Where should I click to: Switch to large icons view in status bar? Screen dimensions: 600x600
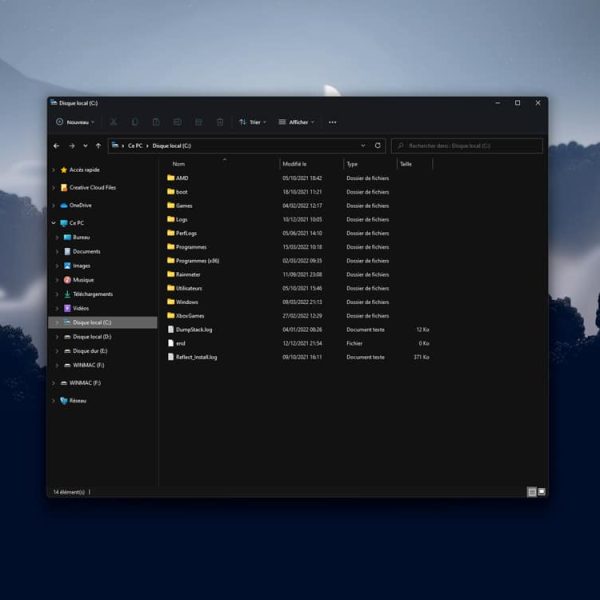[x=541, y=492]
